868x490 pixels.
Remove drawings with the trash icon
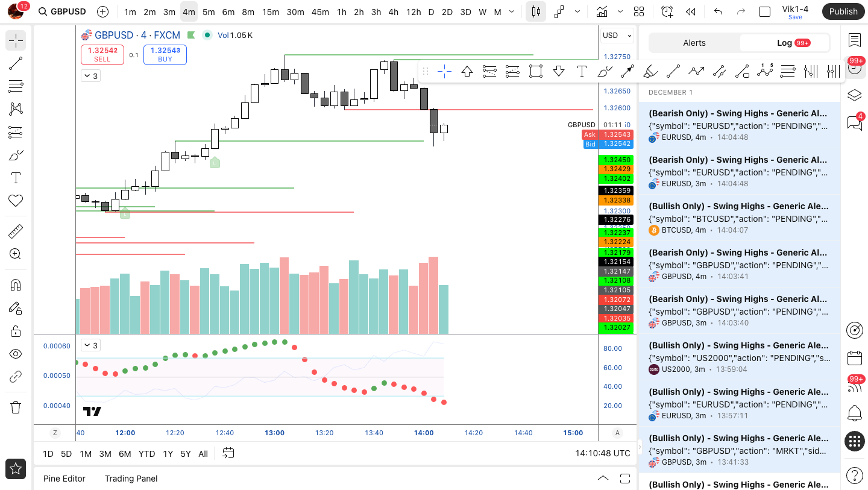click(16, 407)
